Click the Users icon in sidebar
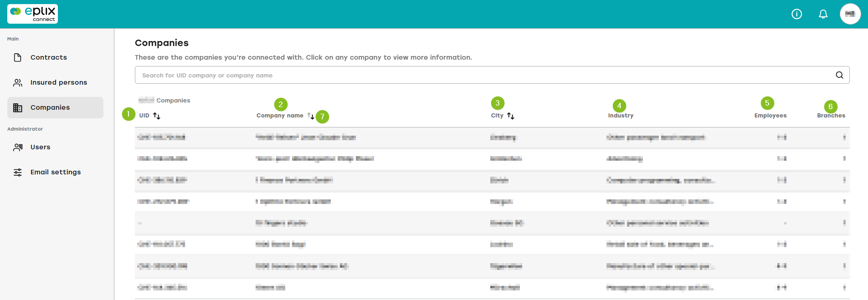 18,147
